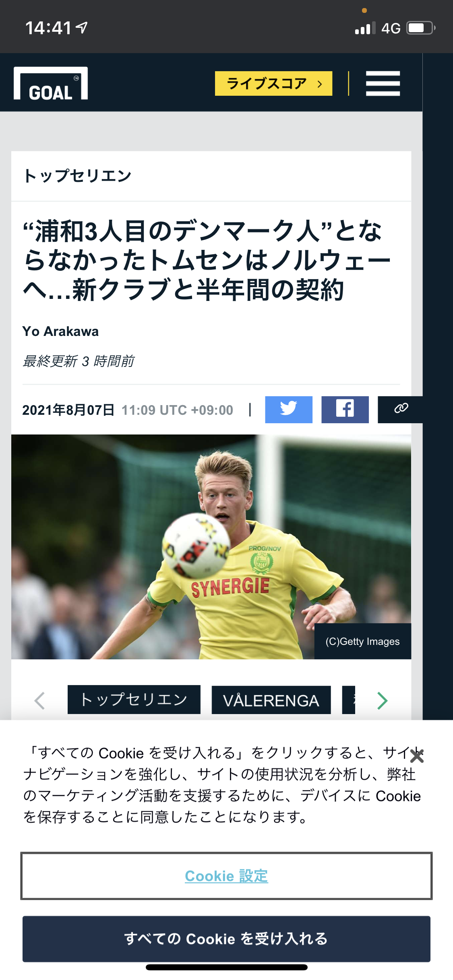453x980 pixels.
Task: Open author Yo Arakawa's page
Action: (x=60, y=331)
